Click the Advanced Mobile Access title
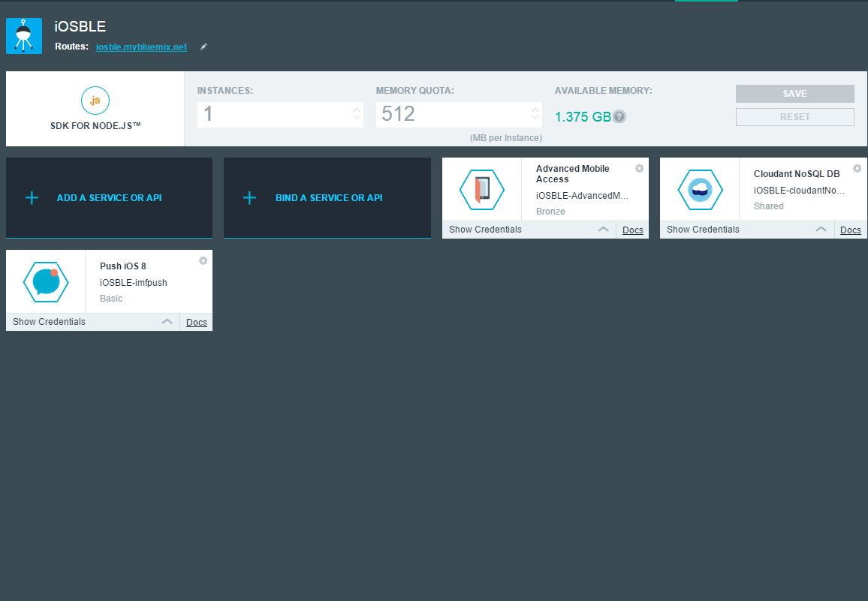868x601 pixels. 572,174
